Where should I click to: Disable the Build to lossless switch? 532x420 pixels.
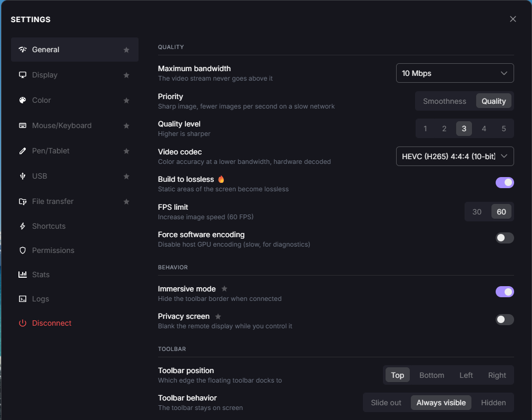(505, 183)
